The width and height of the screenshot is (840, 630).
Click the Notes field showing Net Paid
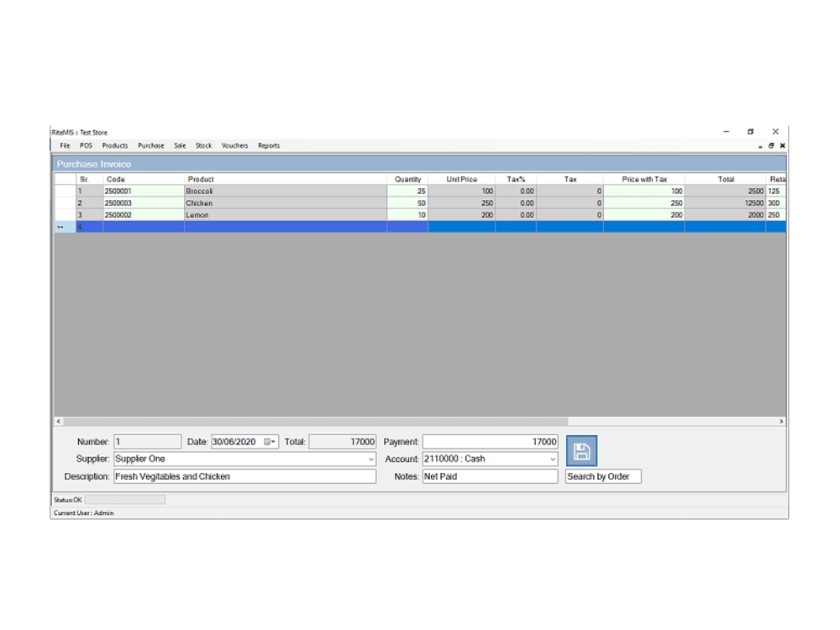pos(491,476)
